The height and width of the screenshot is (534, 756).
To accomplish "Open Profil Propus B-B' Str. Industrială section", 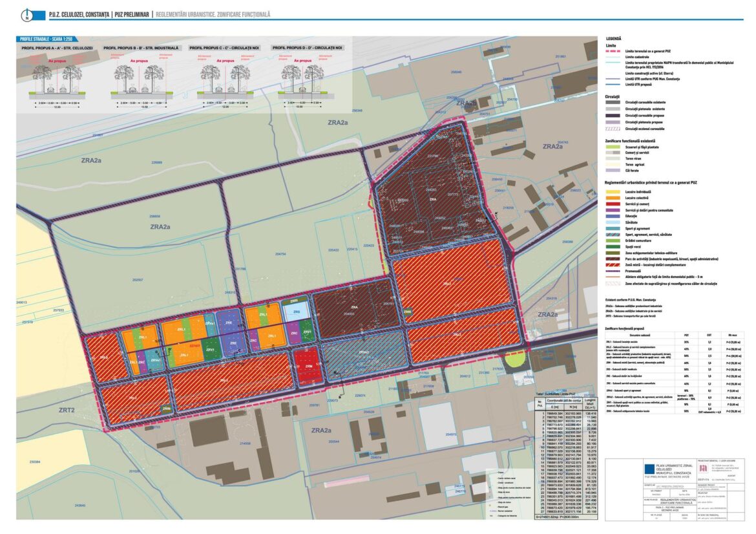I will [141, 48].
